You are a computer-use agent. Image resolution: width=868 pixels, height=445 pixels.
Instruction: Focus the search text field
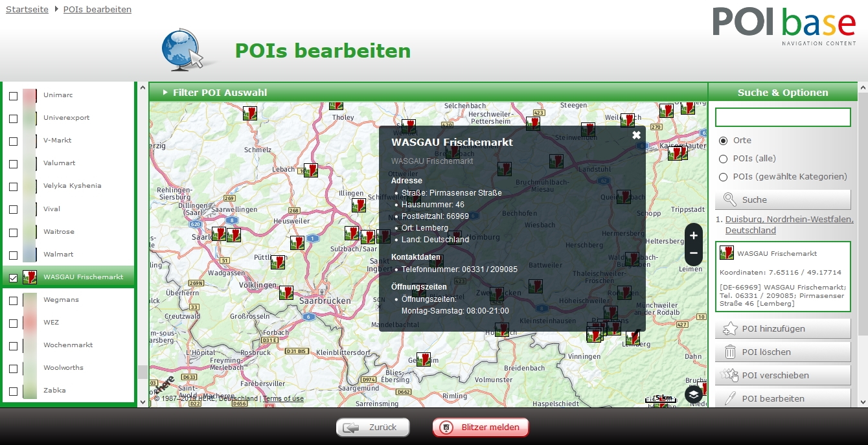782,117
